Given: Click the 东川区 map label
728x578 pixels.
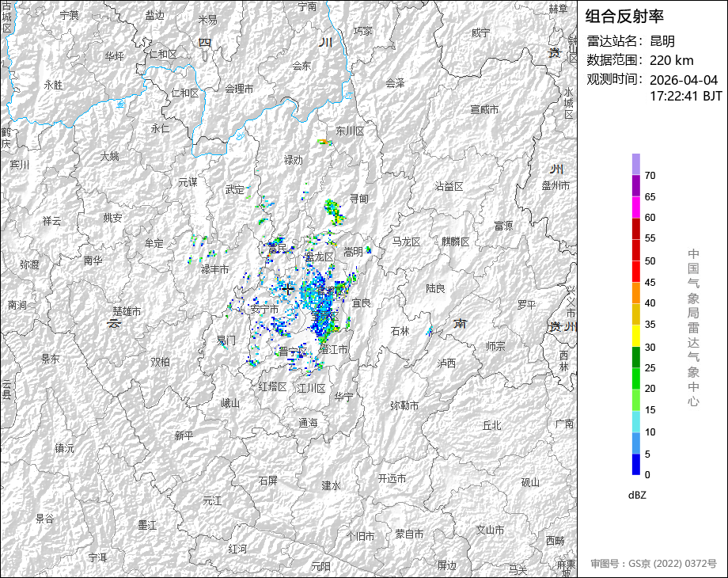Looking at the screenshot, I should pyautogui.click(x=350, y=131).
